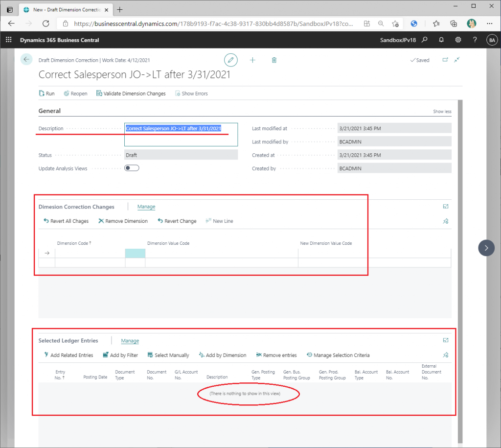
Task: Expand the right side pane chevron
Action: pyautogui.click(x=486, y=248)
